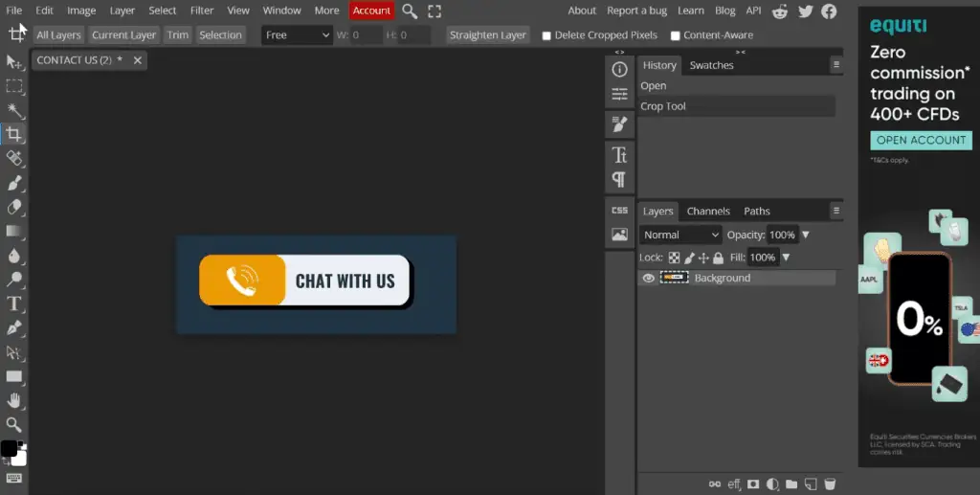Screen dimensions: 980x495
Task: Enable Delete Cropped Pixels checkbox
Action: coord(546,35)
